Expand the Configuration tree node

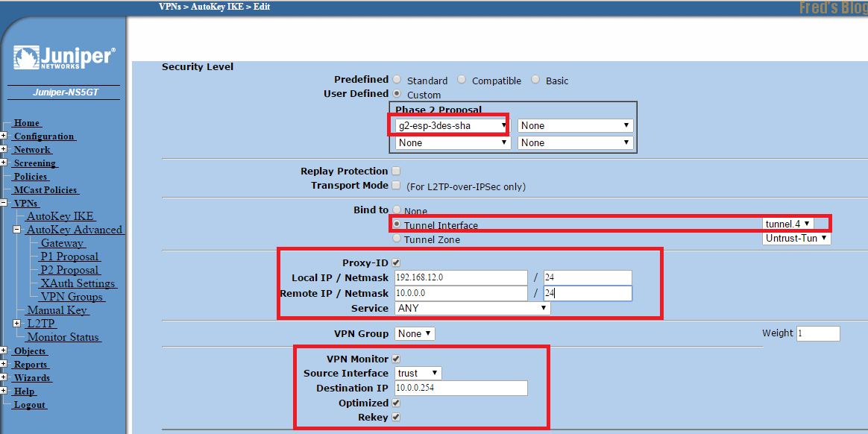point(3,136)
